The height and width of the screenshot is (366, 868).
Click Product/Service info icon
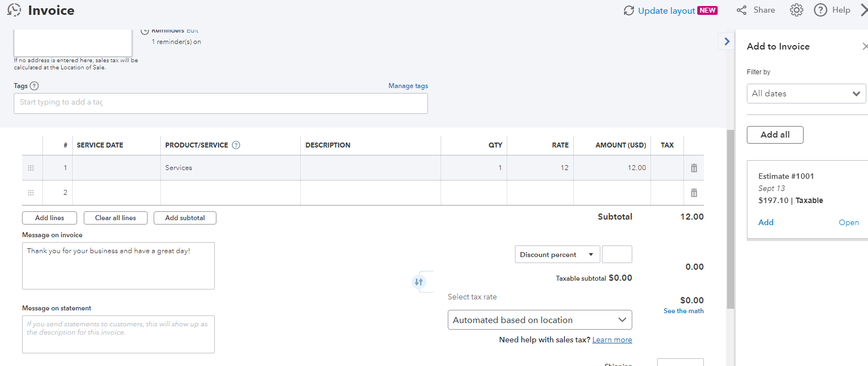pyautogui.click(x=236, y=145)
